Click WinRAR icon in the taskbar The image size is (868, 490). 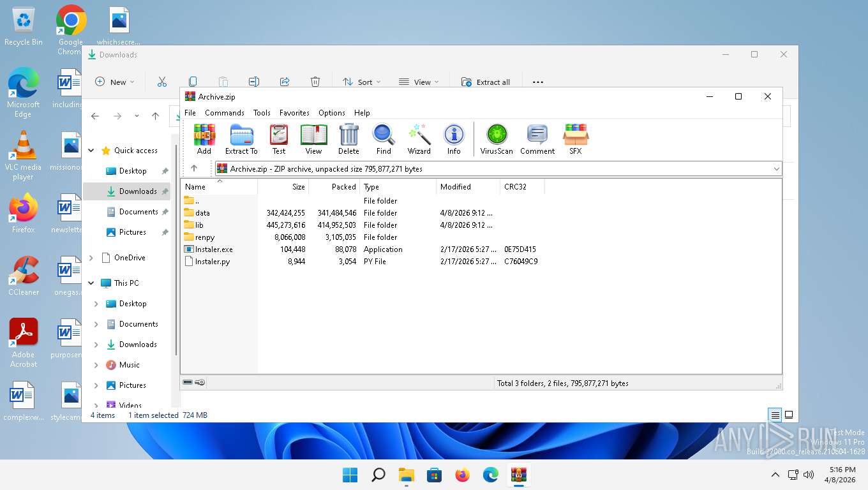[519, 475]
